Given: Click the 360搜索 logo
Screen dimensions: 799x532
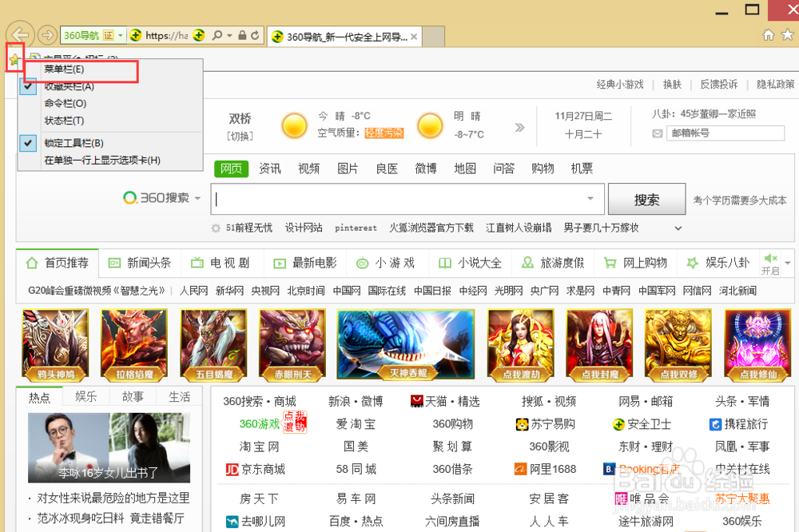Looking at the screenshot, I should pyautogui.click(x=156, y=198).
